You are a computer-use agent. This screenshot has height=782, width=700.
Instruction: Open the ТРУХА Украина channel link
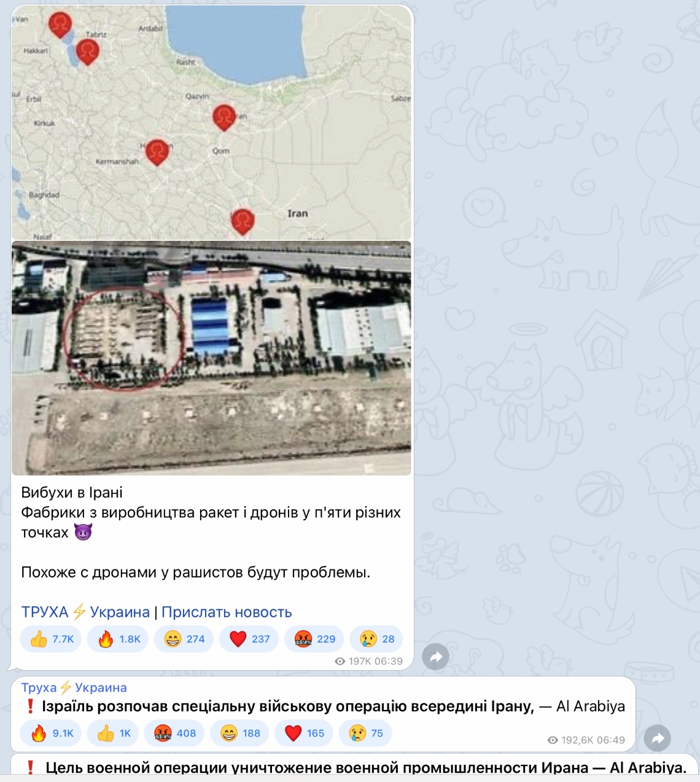[85, 612]
